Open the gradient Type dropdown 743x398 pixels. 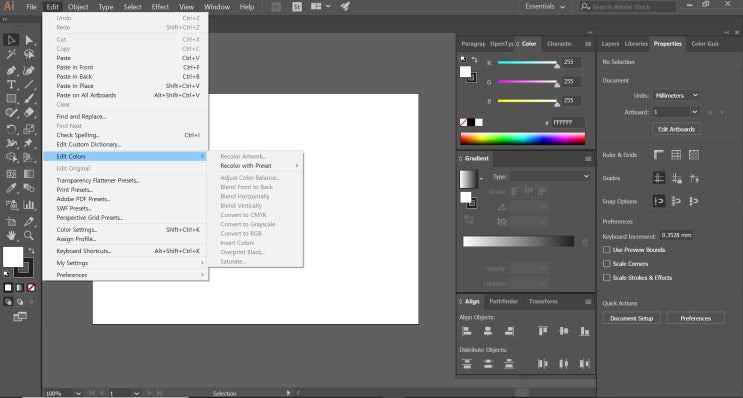pyautogui.click(x=550, y=176)
